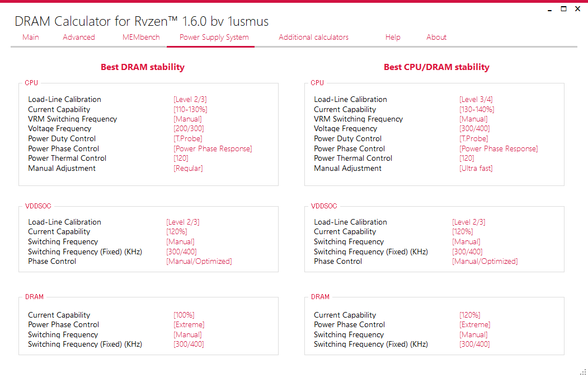Go to the MEMbench tab
This screenshot has width=588, height=377.
(x=141, y=37)
